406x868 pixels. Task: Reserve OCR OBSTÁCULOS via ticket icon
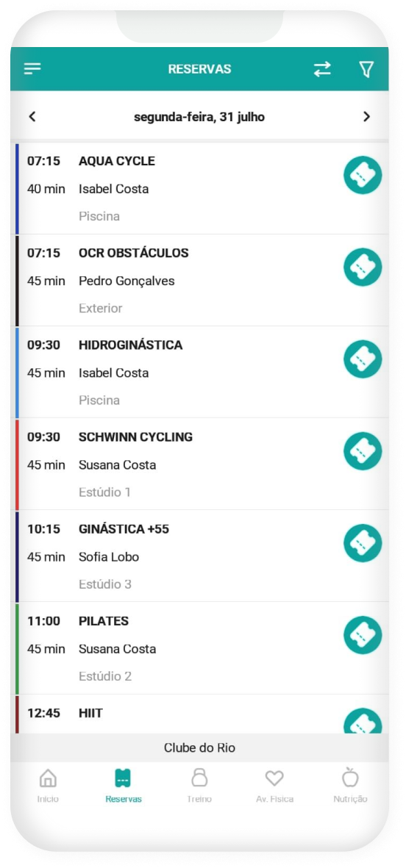point(363,267)
